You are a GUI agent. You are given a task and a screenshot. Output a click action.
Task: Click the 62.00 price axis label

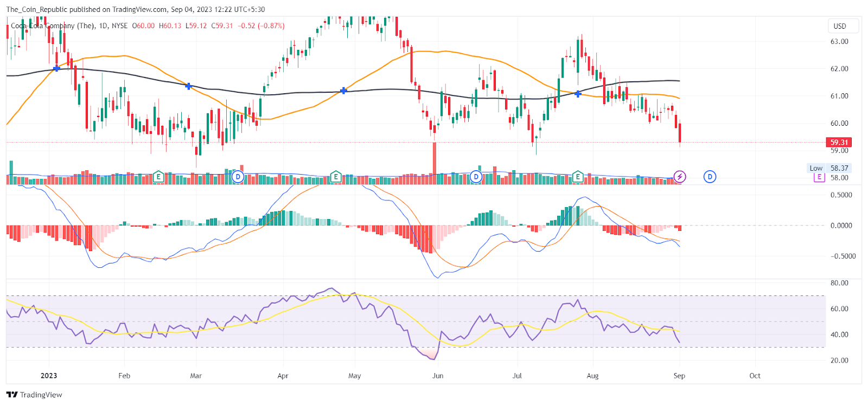pyautogui.click(x=839, y=69)
